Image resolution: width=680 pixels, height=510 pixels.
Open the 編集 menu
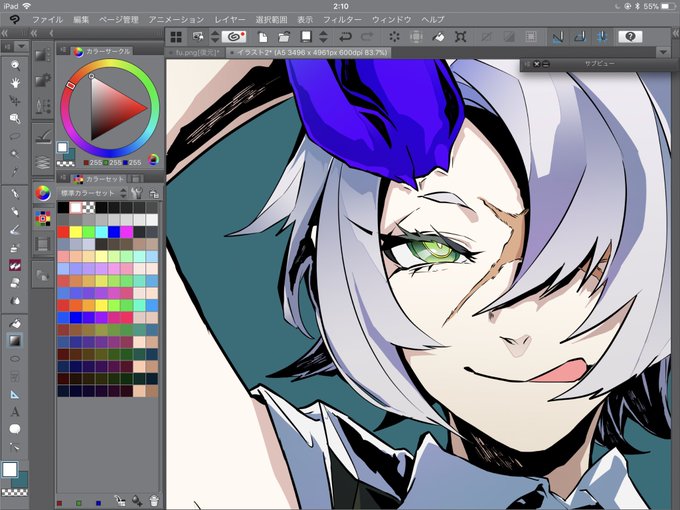click(x=81, y=20)
